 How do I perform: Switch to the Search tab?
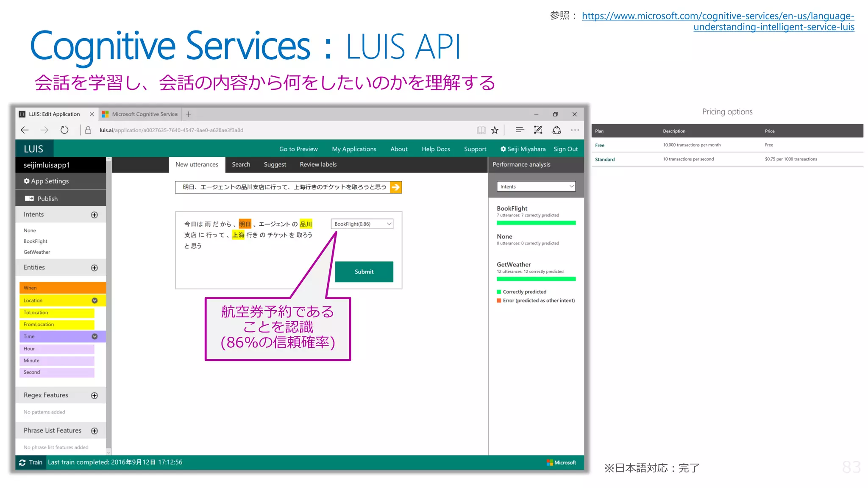click(x=241, y=164)
